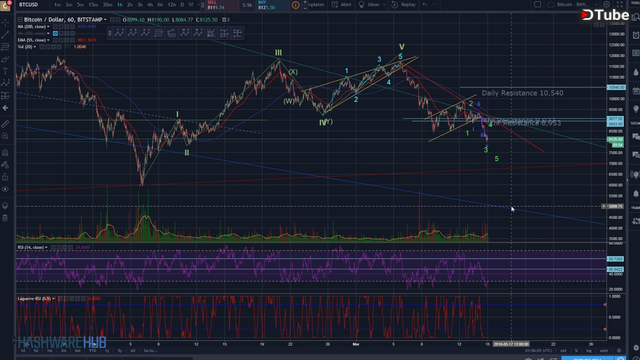Expand Vol (20) indicator dropdown
Screen dimensions: 640x360
click(35, 47)
